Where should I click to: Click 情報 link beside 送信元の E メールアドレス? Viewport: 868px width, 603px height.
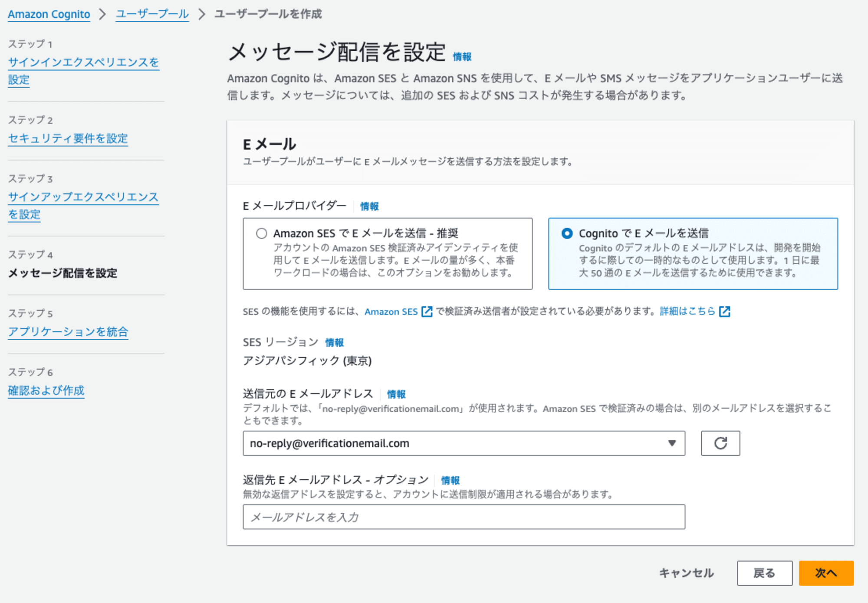396,394
